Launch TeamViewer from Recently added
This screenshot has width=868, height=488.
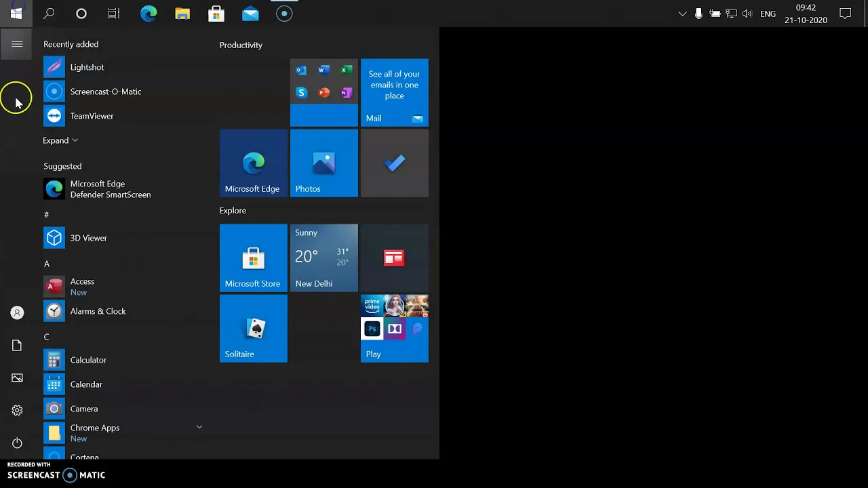[122, 116]
